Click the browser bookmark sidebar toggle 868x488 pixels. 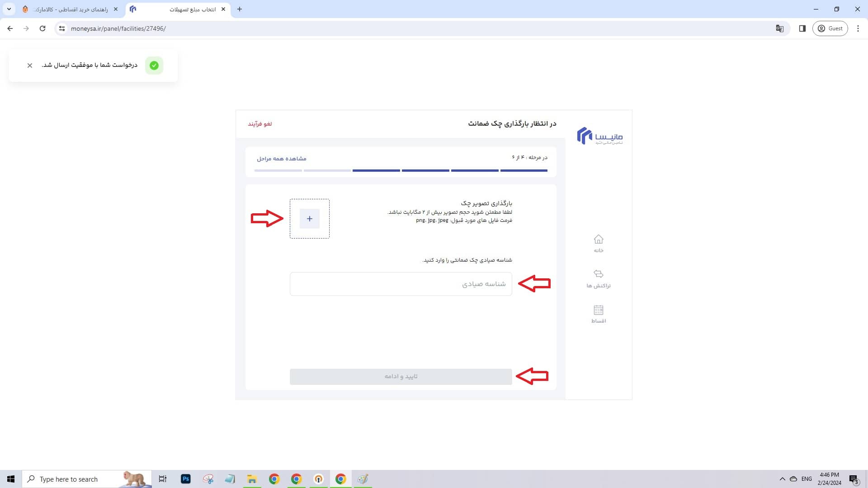click(802, 28)
